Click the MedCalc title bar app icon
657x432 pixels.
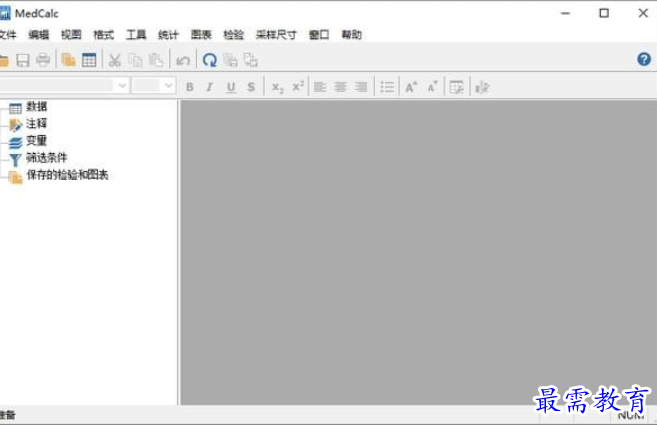pyautogui.click(x=5, y=13)
